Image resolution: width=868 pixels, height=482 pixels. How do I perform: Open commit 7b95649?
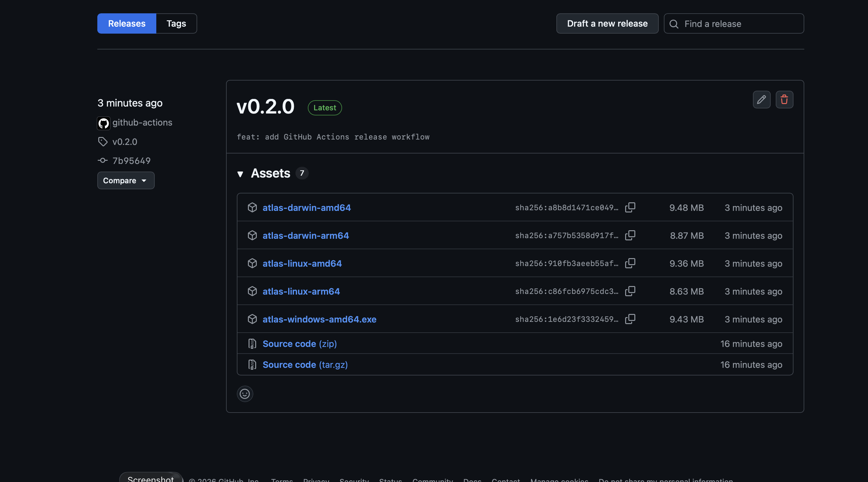[132, 161]
